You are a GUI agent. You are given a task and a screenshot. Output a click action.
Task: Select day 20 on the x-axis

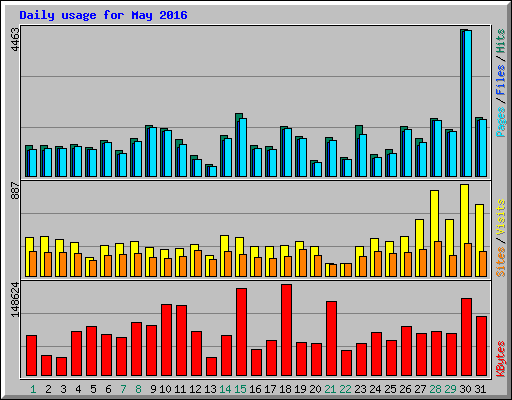pyautogui.click(x=315, y=389)
